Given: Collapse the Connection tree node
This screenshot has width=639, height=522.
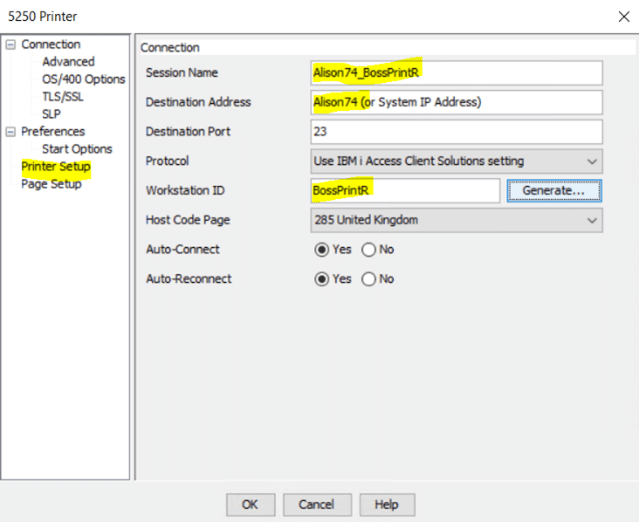Looking at the screenshot, I should point(11,45).
